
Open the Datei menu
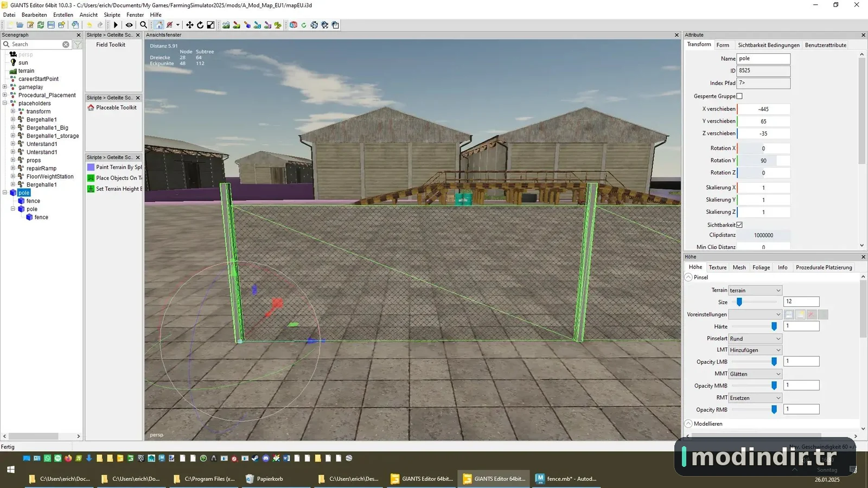tap(10, 15)
